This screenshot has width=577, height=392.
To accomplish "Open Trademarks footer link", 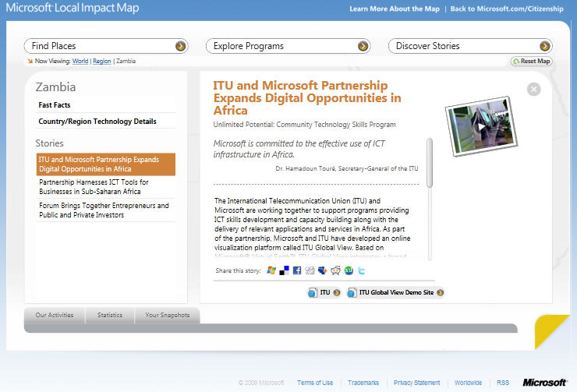I will (363, 383).
